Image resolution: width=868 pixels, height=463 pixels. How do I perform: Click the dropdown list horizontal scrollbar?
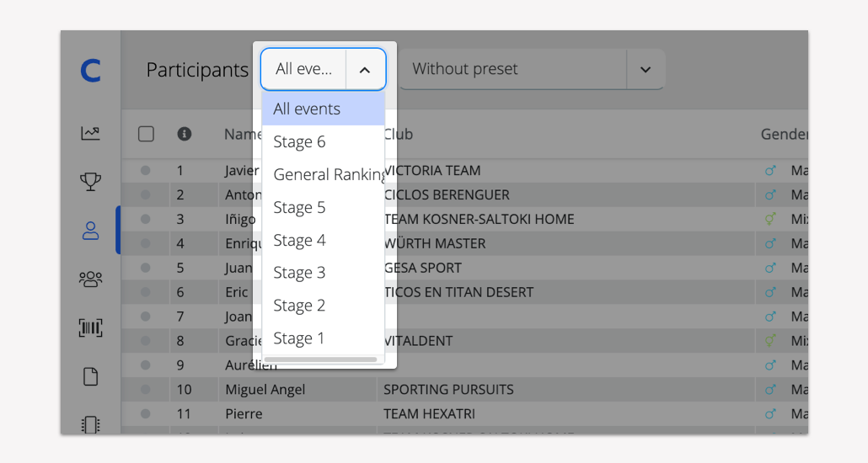(321, 359)
